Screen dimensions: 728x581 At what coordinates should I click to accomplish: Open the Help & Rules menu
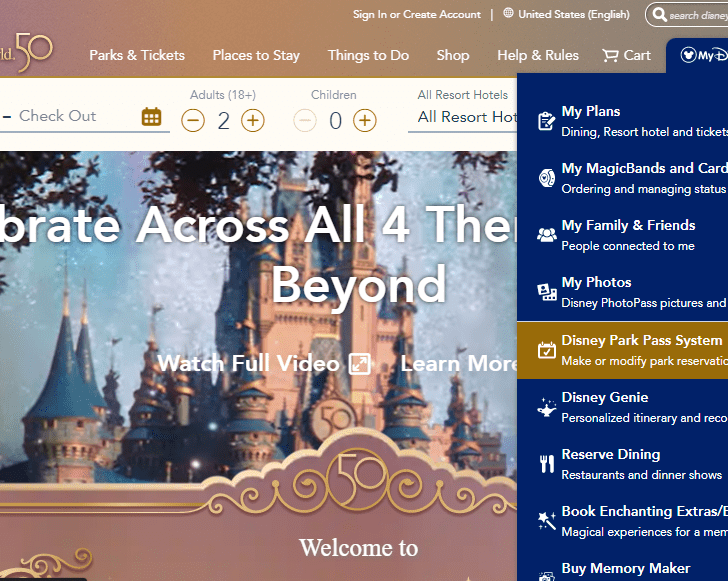538,55
